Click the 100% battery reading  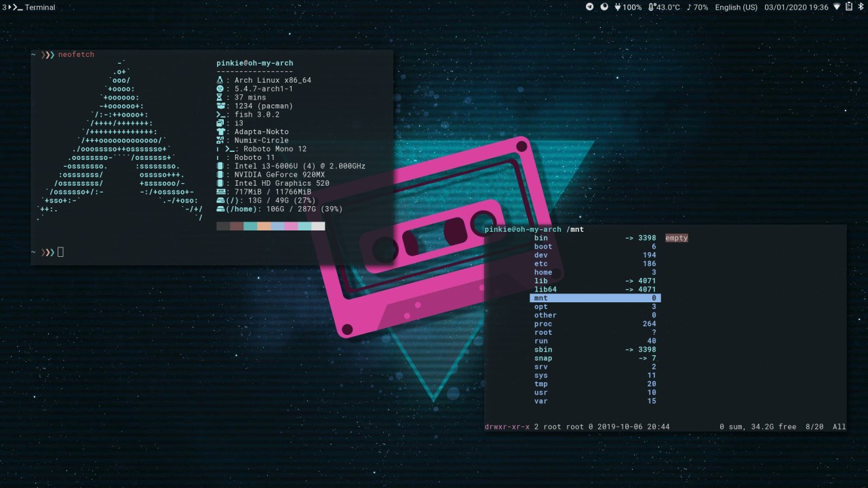pyautogui.click(x=632, y=7)
